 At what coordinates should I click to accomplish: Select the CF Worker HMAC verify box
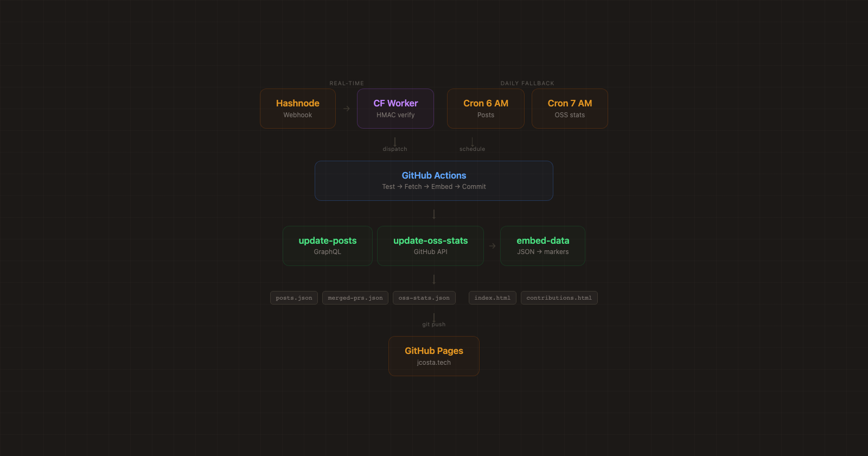click(x=395, y=109)
